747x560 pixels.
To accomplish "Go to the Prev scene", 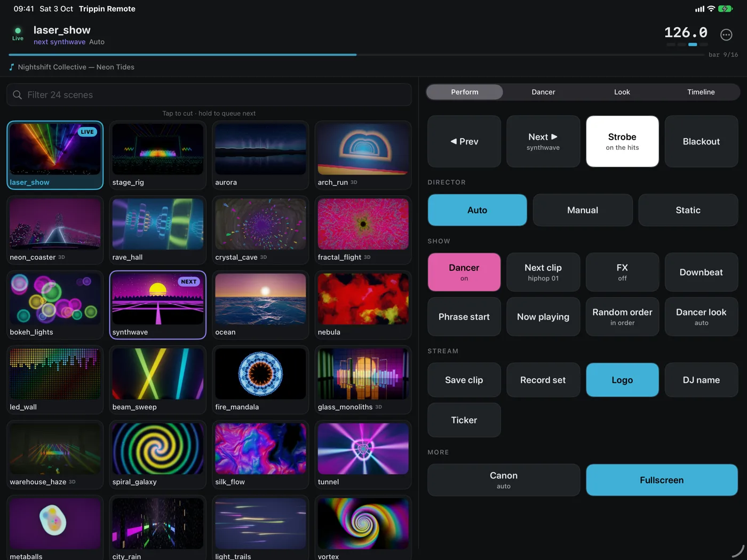I will [464, 141].
